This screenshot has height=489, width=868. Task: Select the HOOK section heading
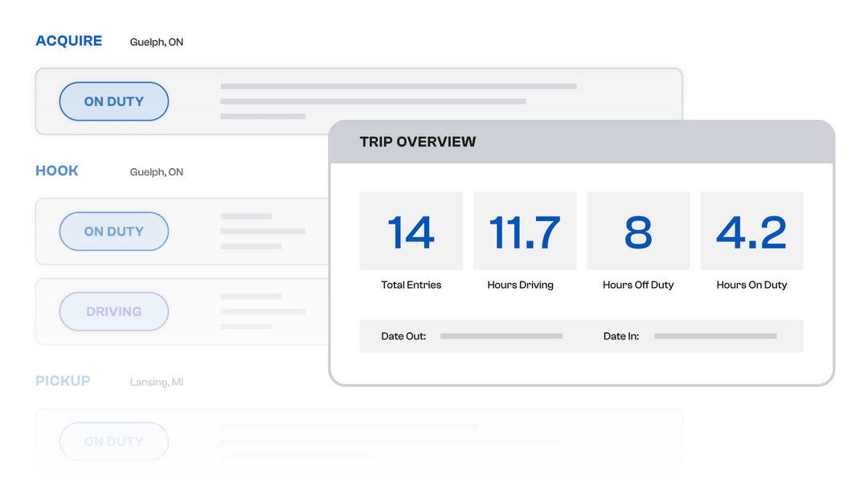tap(57, 171)
